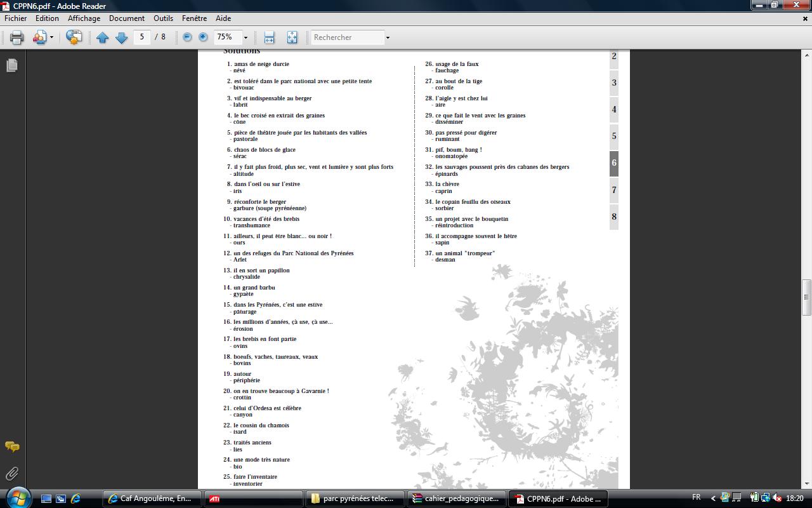Open the collaboration tool dropdown arrow
The image size is (812, 508).
tap(51, 37)
